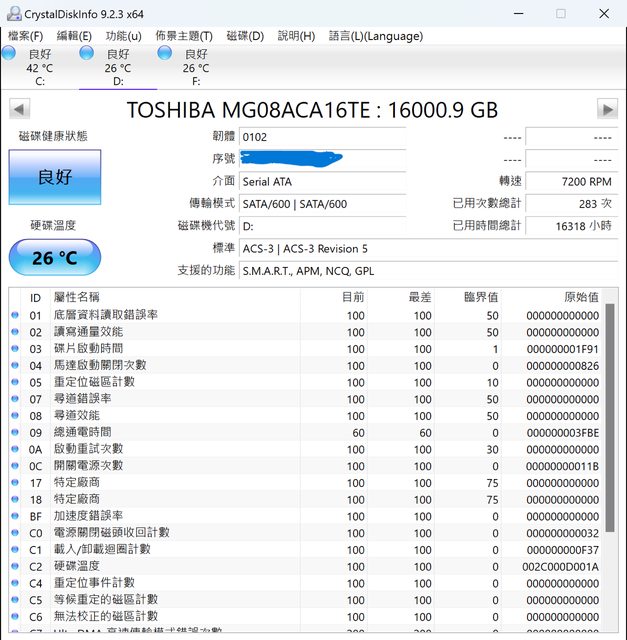
Task: Click the ID column header
Action: click(x=36, y=298)
